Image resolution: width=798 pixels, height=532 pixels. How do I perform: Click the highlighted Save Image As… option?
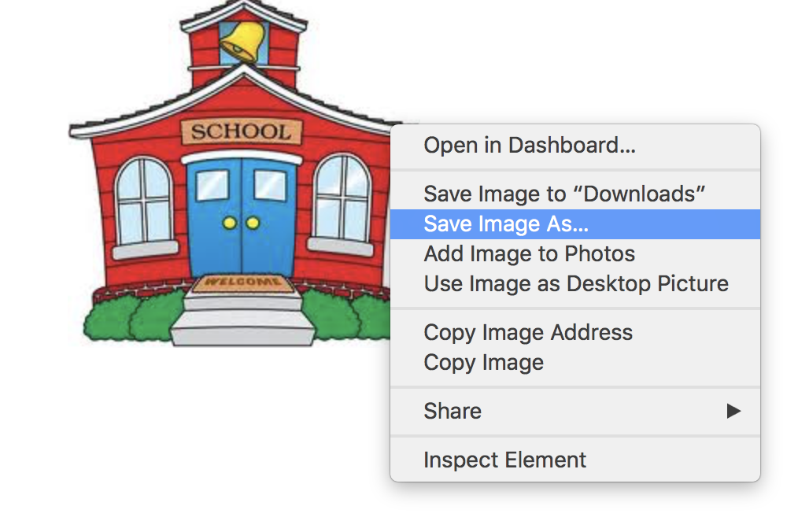coord(575,224)
